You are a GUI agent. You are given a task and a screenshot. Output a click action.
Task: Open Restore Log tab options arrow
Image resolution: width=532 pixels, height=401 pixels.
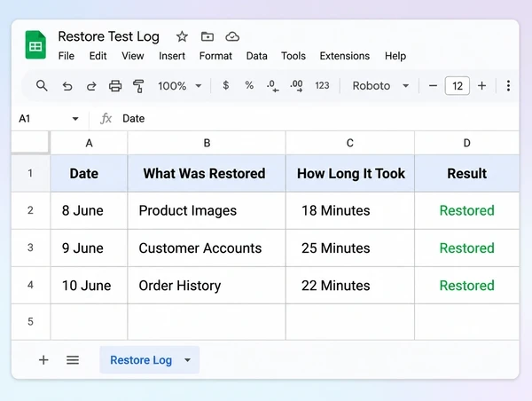(187, 360)
